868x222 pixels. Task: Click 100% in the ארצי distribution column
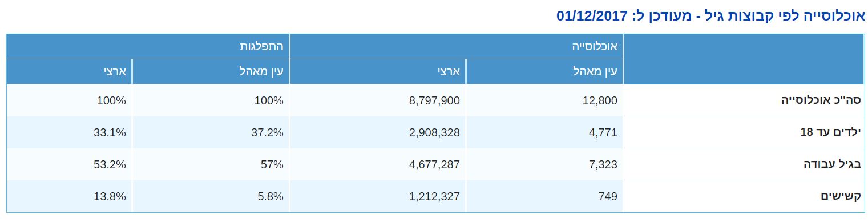point(70,100)
